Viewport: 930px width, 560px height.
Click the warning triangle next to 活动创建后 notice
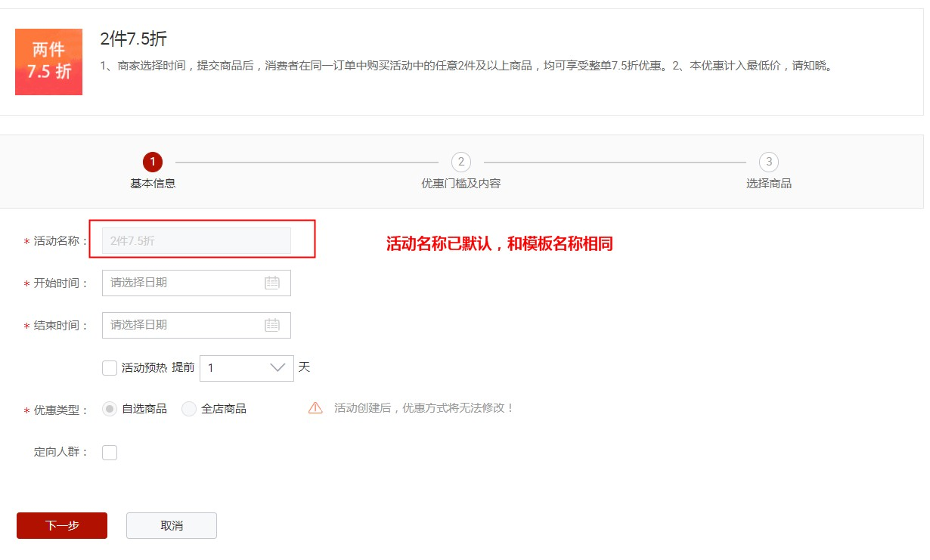coord(315,407)
